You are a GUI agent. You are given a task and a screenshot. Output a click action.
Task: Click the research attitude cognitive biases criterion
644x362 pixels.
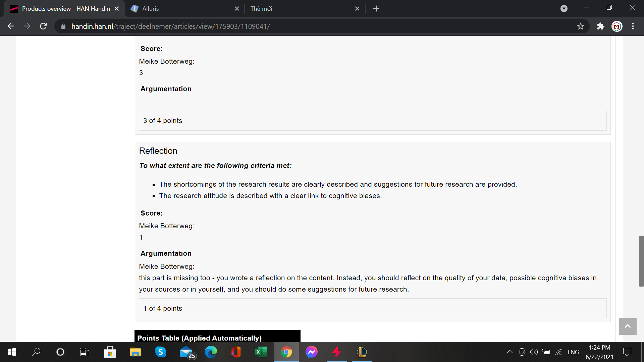(x=270, y=196)
